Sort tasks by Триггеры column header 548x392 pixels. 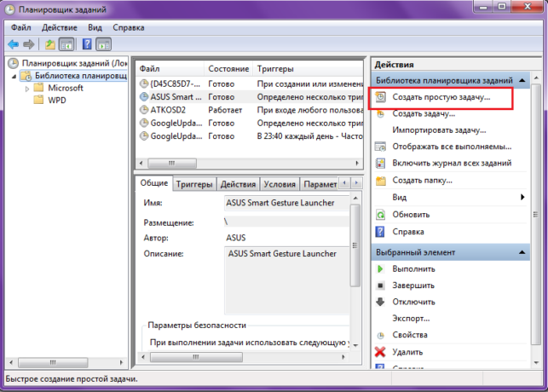309,69
